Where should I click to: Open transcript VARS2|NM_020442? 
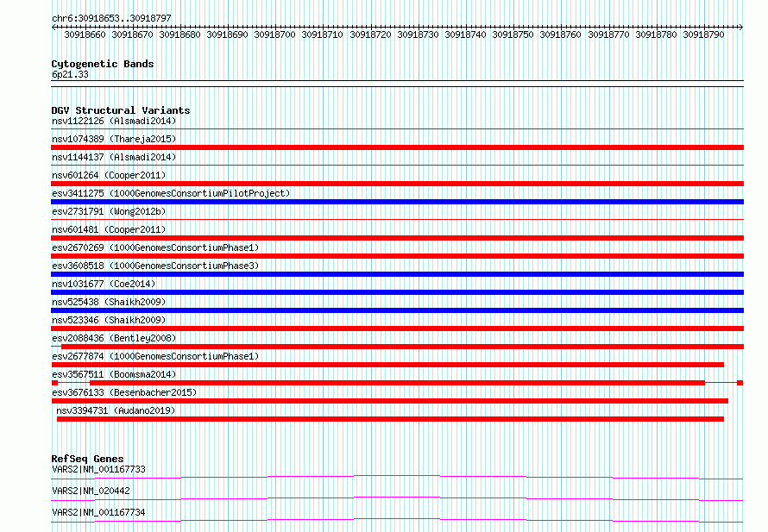[91, 491]
